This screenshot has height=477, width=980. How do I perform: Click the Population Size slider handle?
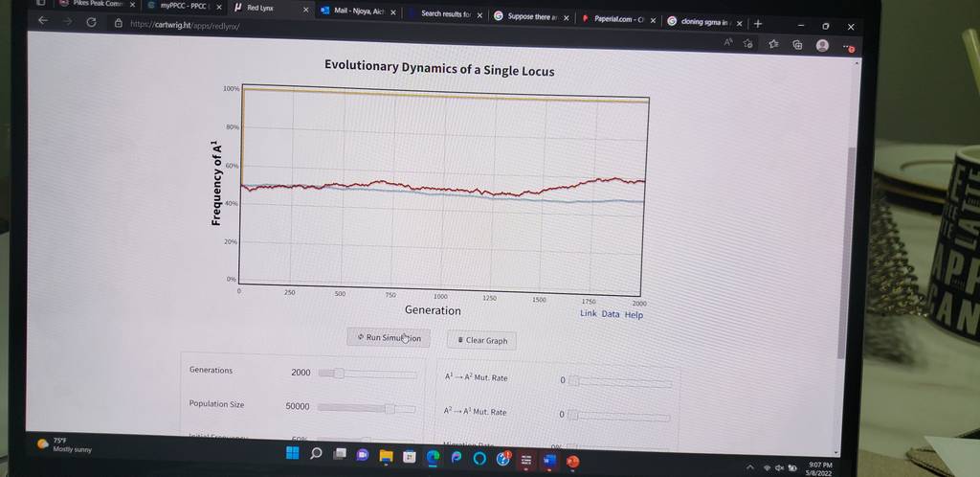tap(390, 408)
